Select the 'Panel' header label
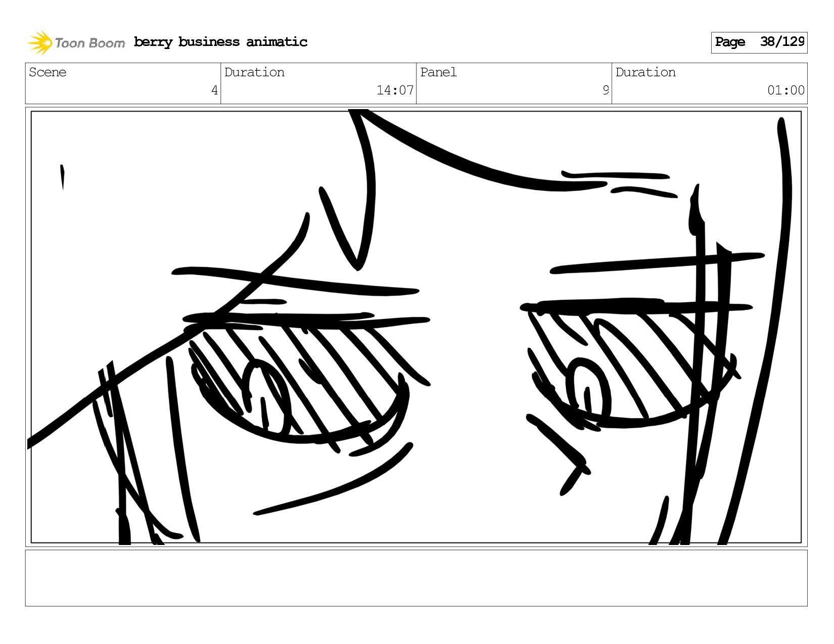 click(438, 72)
